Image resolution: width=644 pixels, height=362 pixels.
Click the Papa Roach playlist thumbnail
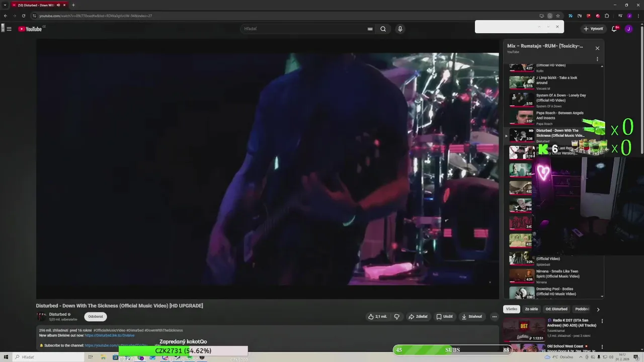tap(522, 117)
